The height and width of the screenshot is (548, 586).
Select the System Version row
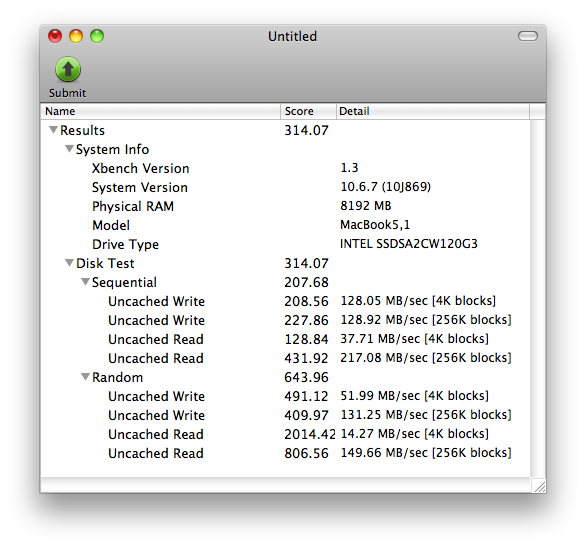285,187
